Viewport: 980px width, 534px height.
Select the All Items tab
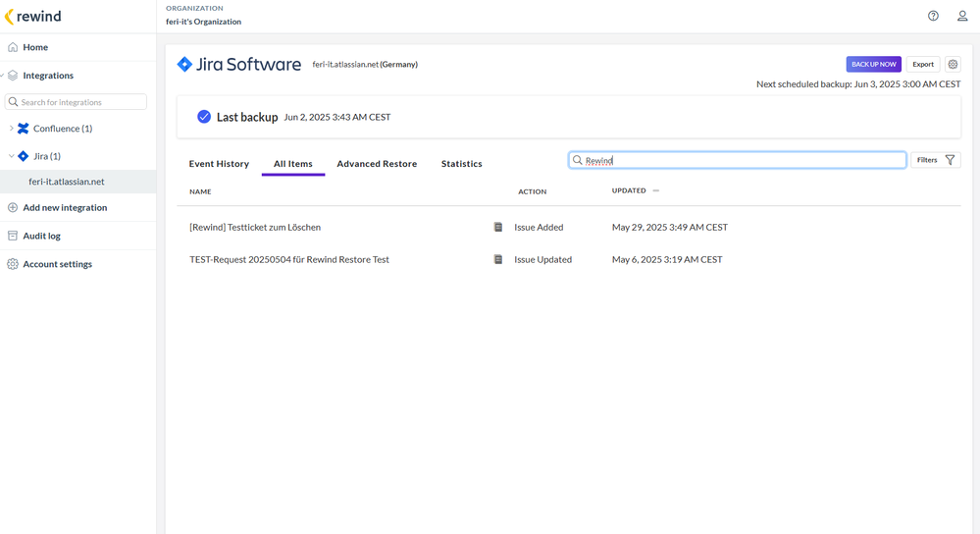coord(293,164)
